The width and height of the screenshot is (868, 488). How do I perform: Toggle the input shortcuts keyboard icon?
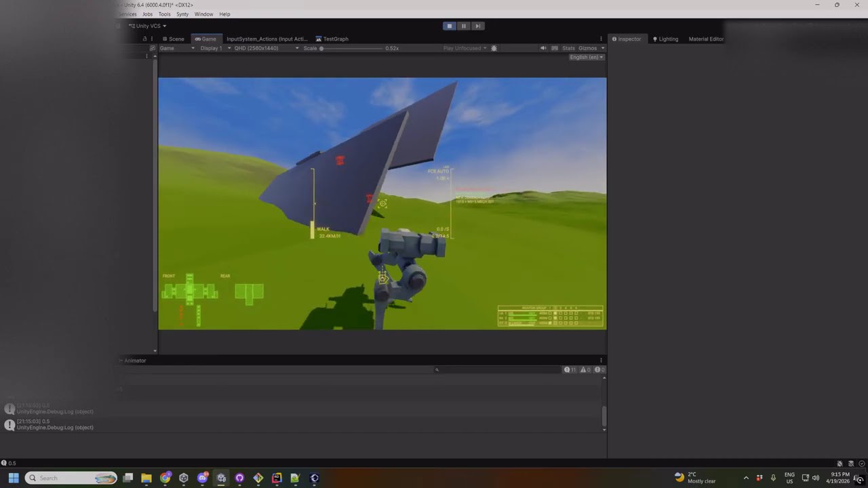pos(555,48)
